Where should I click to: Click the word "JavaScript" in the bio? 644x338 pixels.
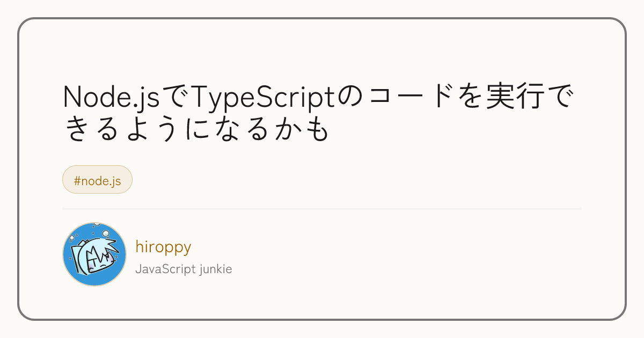click(165, 269)
